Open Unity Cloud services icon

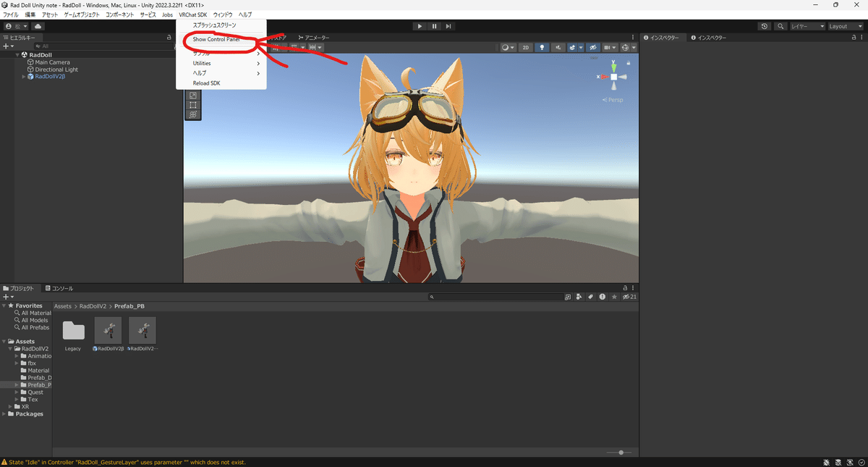(x=38, y=26)
